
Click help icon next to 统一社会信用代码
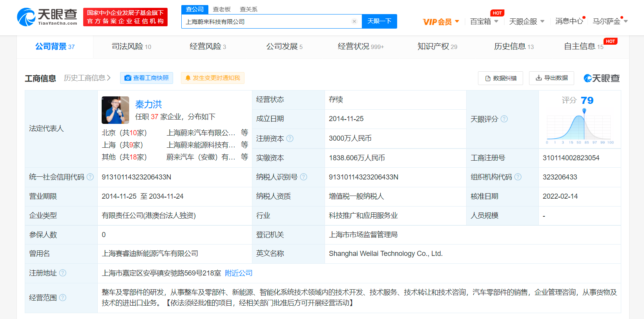tap(90, 177)
